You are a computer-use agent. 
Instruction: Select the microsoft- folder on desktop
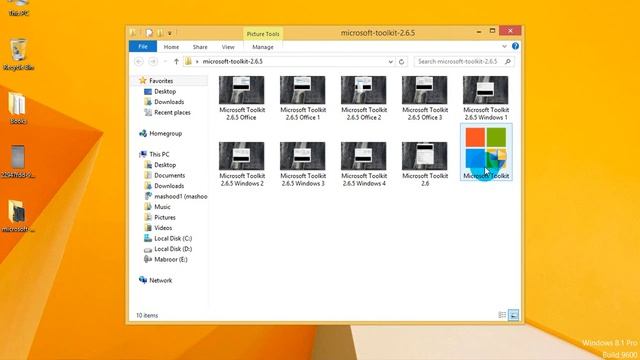coord(18,216)
